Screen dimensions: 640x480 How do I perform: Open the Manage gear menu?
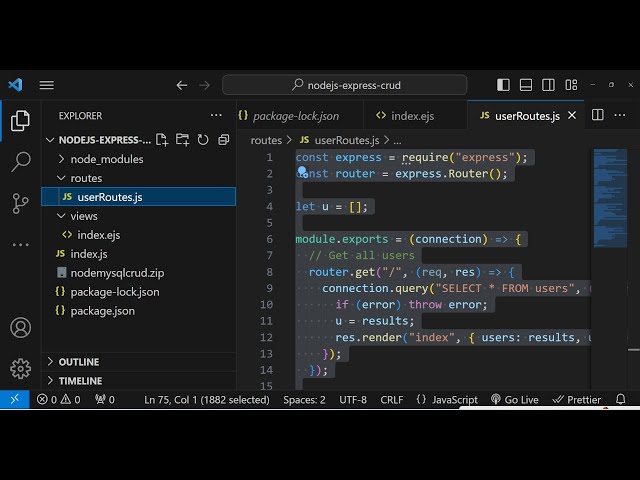(20, 368)
